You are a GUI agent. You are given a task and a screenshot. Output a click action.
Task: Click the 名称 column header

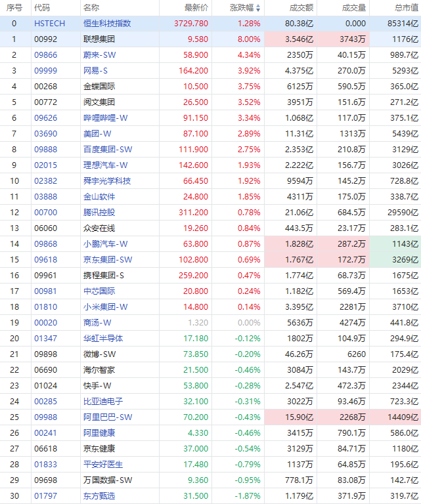click(x=91, y=8)
